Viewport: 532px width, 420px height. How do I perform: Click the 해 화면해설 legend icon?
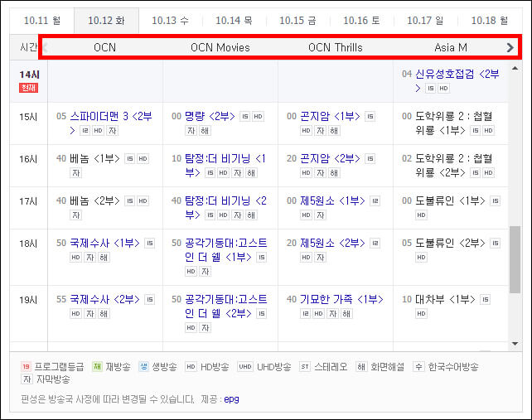click(361, 367)
